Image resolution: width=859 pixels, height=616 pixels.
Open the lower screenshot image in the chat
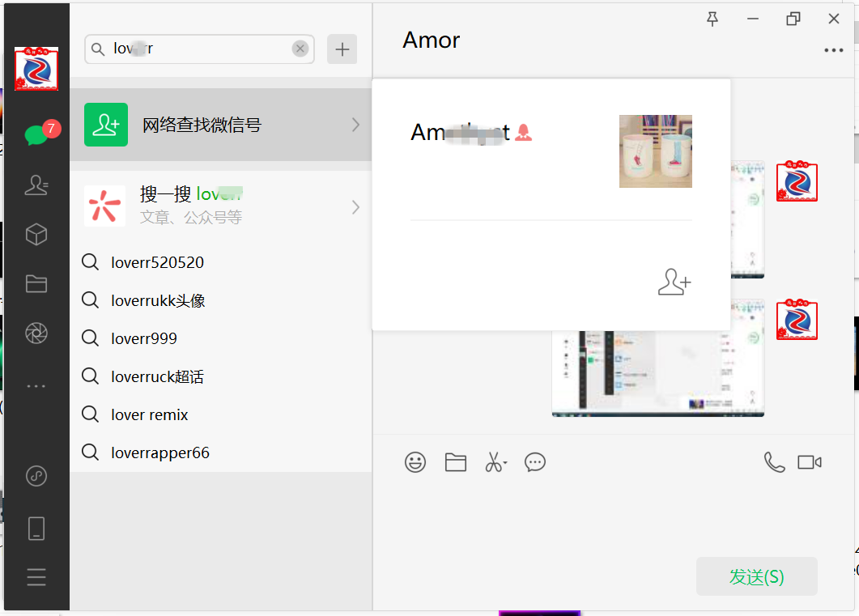point(658,373)
